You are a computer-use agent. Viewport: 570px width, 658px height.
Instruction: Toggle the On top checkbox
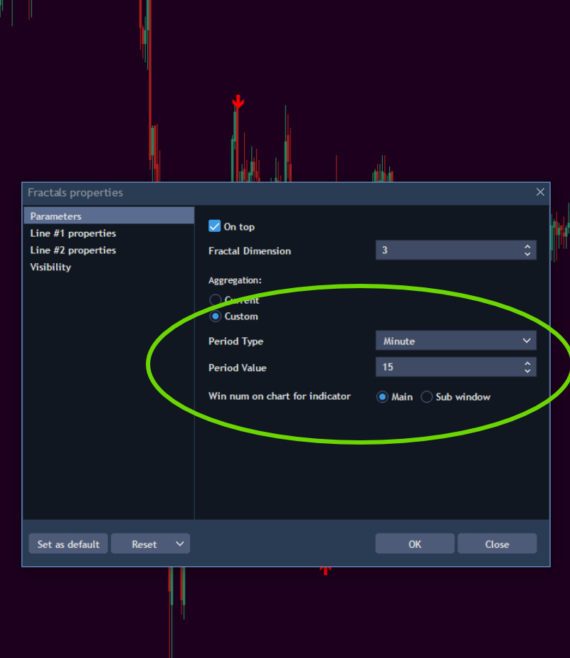(x=214, y=226)
